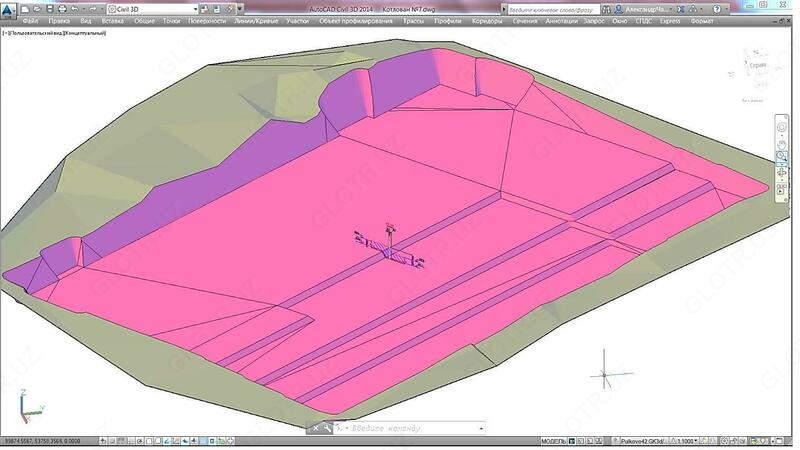Click the Undo arrow icon
Image resolution: width=800 pixels, height=450 pixels.
click(74, 8)
